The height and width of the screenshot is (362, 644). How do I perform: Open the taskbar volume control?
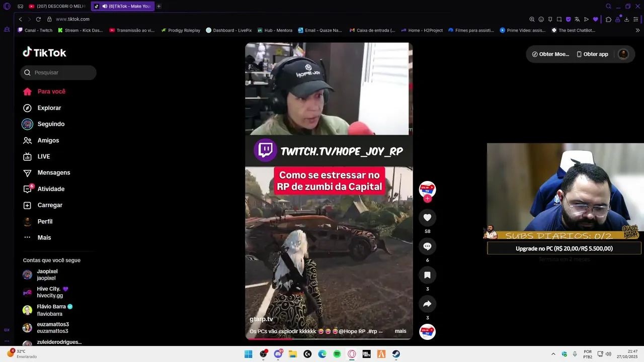coord(608,354)
